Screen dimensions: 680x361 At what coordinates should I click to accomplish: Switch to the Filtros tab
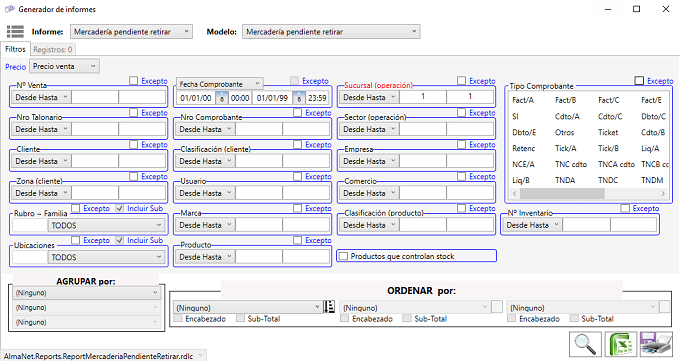[15, 49]
